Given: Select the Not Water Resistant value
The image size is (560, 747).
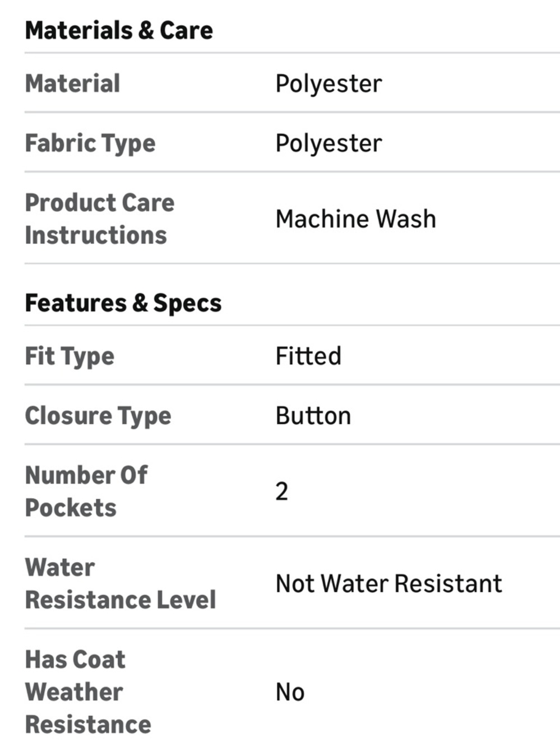Looking at the screenshot, I should [x=388, y=583].
